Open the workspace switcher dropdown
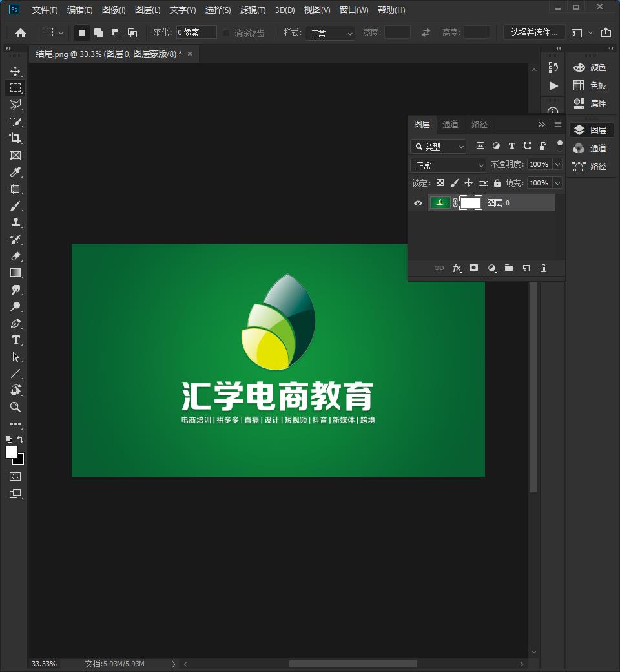 pyautogui.click(x=581, y=33)
